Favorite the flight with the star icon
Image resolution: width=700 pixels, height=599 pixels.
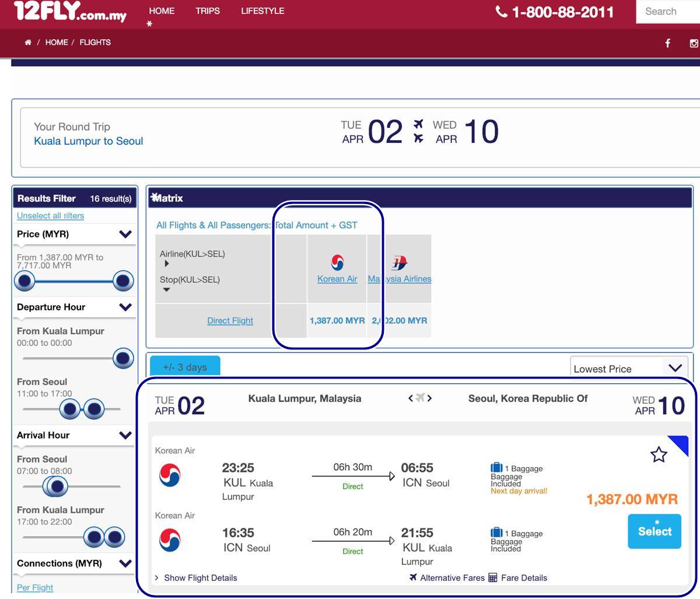[x=659, y=454]
